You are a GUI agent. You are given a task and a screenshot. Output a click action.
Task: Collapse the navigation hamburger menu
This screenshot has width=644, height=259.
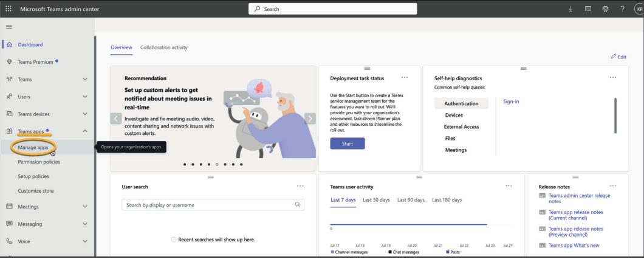tap(9, 27)
